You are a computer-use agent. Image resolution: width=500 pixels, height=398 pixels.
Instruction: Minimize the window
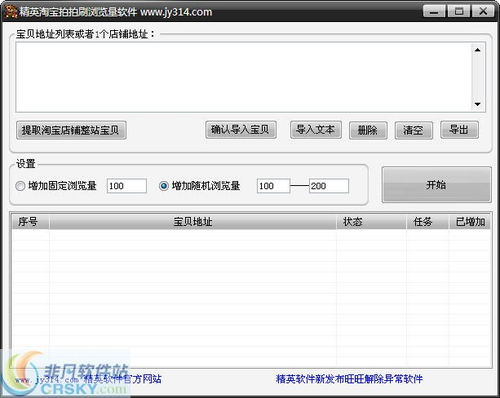[x=434, y=12]
